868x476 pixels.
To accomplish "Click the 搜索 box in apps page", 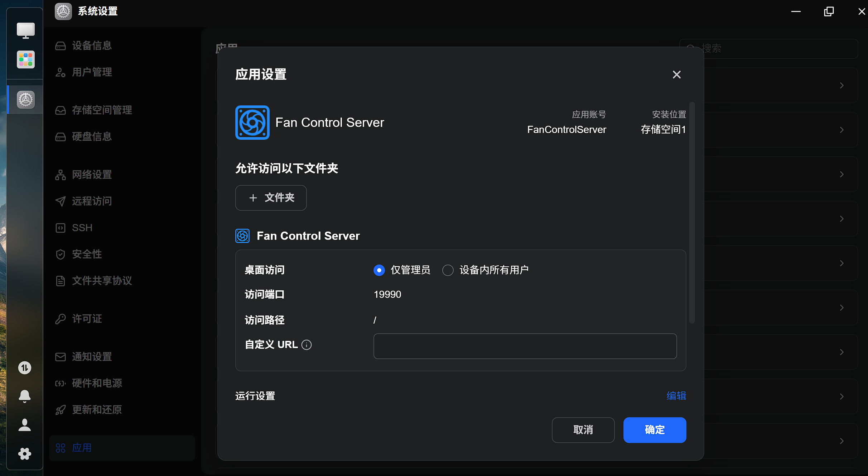I will [x=769, y=49].
